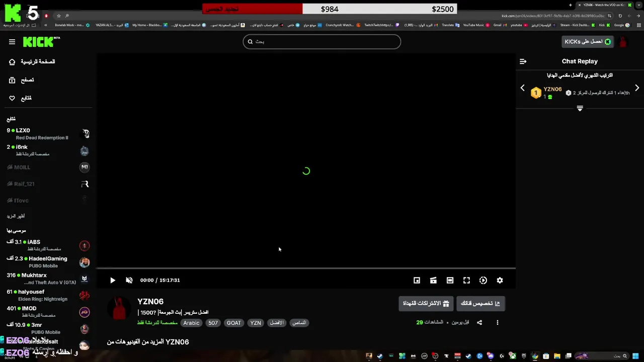Open the following section with heart icon
Screen dimensions: 644x362
pyautogui.click(x=20, y=98)
